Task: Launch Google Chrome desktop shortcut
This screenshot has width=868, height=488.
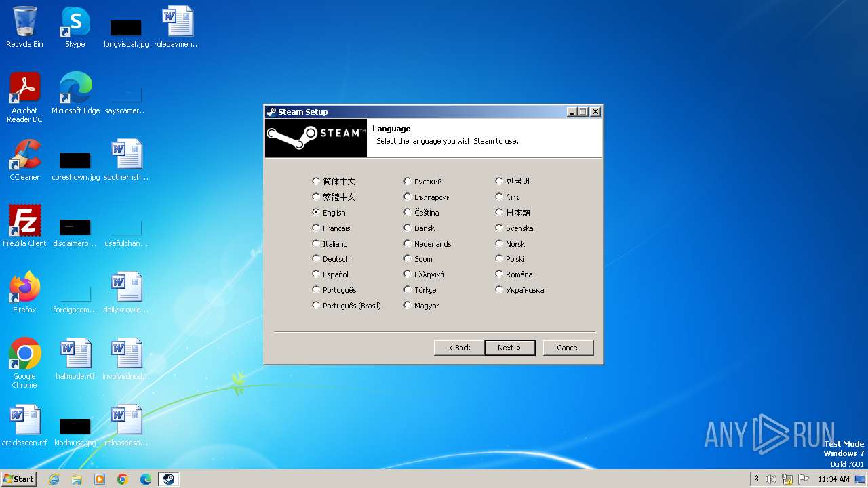Action: click(24, 363)
